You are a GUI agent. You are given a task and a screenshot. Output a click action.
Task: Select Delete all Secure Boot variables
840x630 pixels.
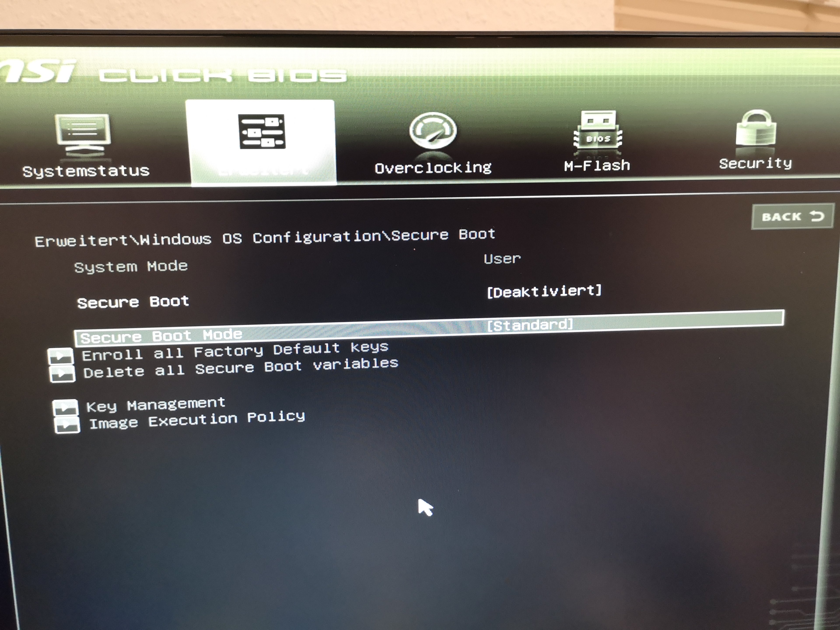point(240,368)
